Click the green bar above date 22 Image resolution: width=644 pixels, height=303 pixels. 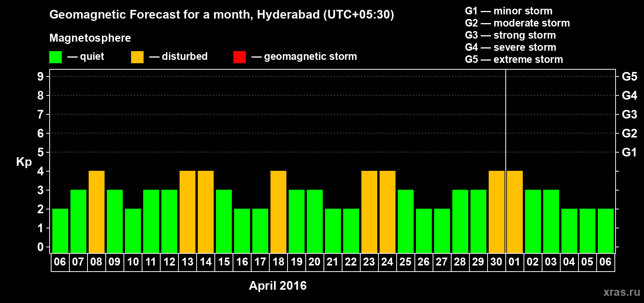(x=351, y=231)
